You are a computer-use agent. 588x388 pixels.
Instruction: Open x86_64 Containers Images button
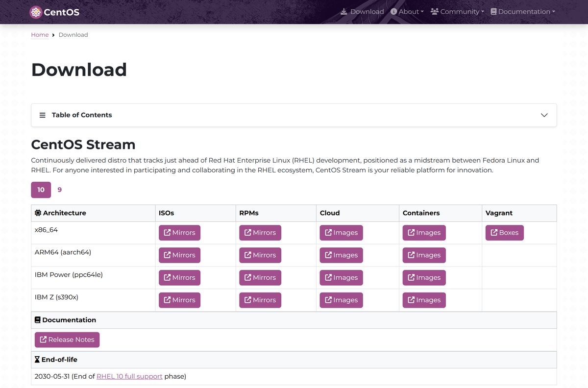coord(424,233)
